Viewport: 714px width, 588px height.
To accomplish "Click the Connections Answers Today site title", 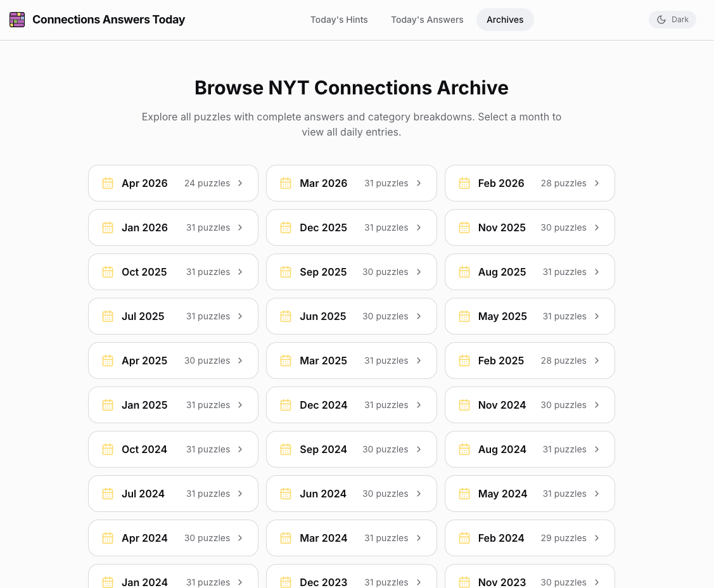I will coord(109,20).
